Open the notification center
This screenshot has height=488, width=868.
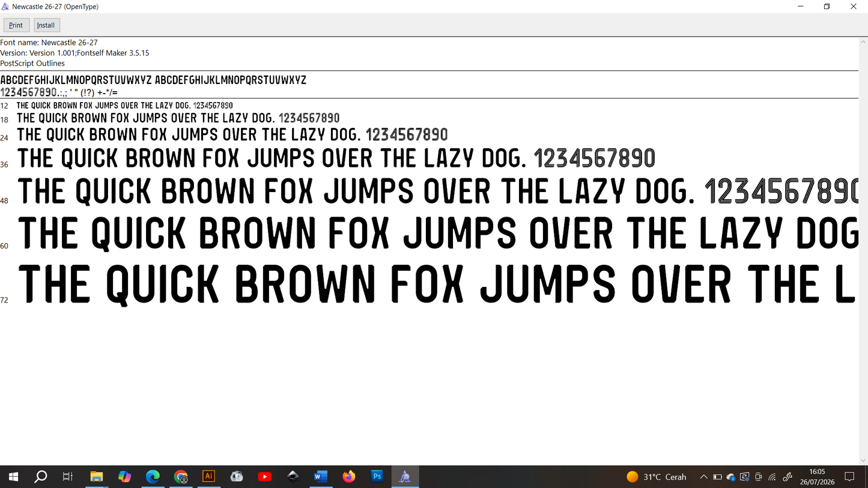849,477
